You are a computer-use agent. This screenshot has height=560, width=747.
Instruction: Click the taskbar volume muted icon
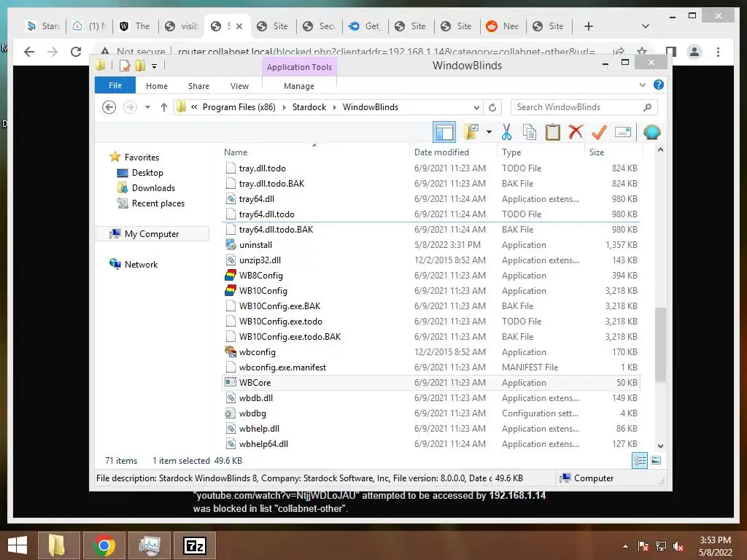coord(678,546)
